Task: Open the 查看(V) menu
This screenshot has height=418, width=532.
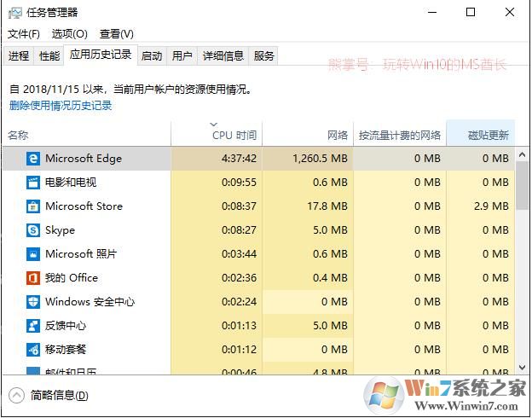Action: click(x=116, y=33)
